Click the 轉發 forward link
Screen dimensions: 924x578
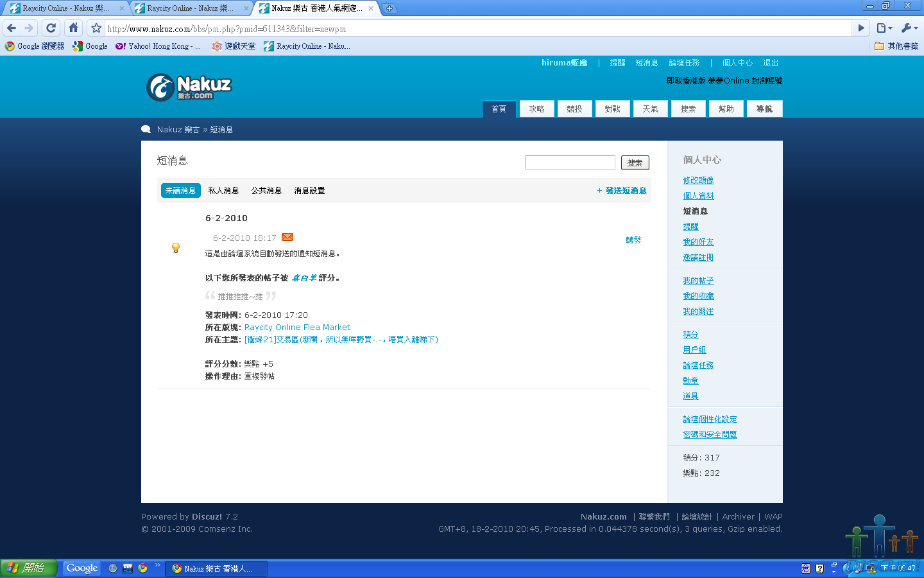coord(633,240)
